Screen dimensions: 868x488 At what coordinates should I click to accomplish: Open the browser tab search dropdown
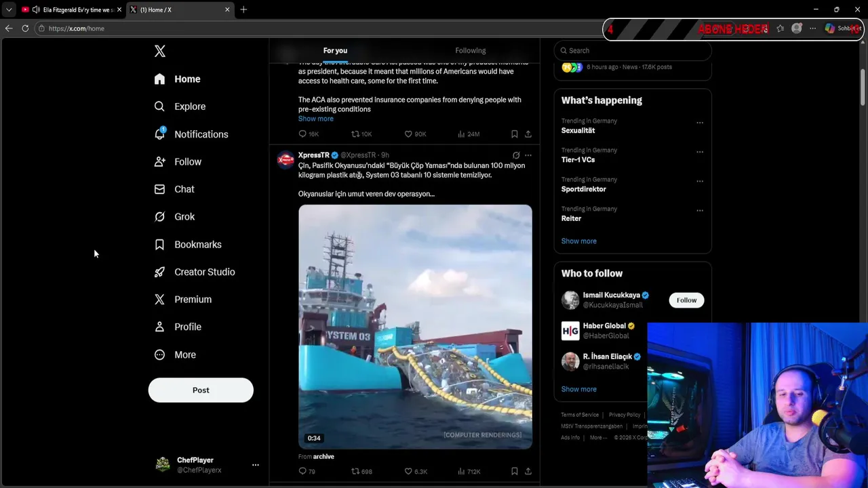(8, 9)
